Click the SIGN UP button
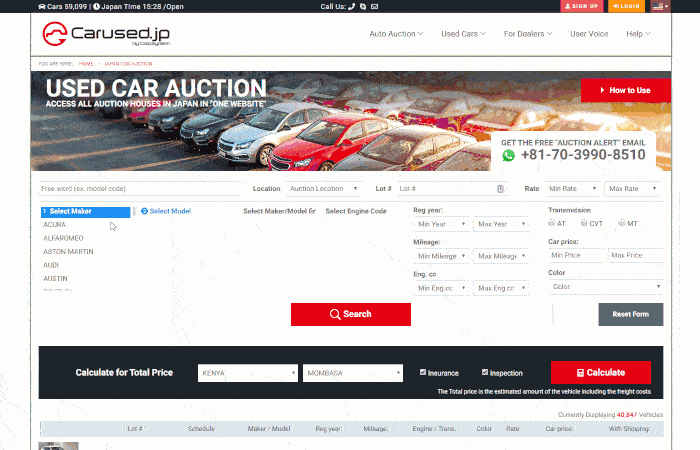The image size is (700, 450). click(581, 6)
